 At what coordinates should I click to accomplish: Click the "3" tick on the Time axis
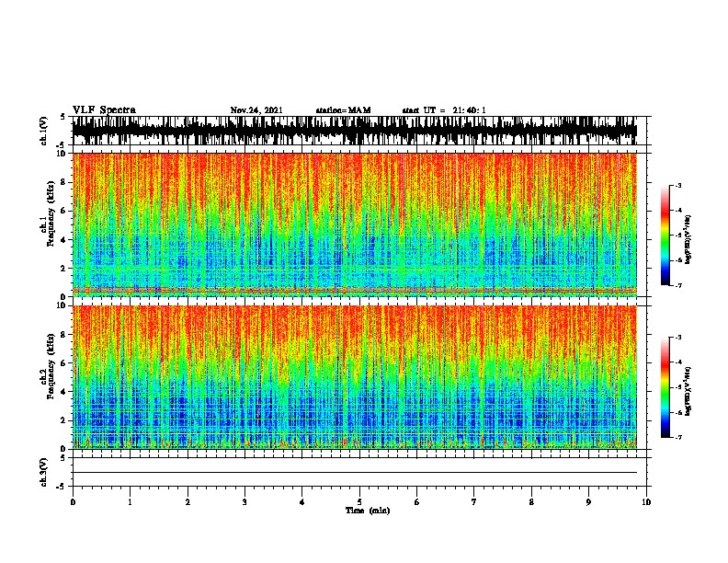coord(245,502)
